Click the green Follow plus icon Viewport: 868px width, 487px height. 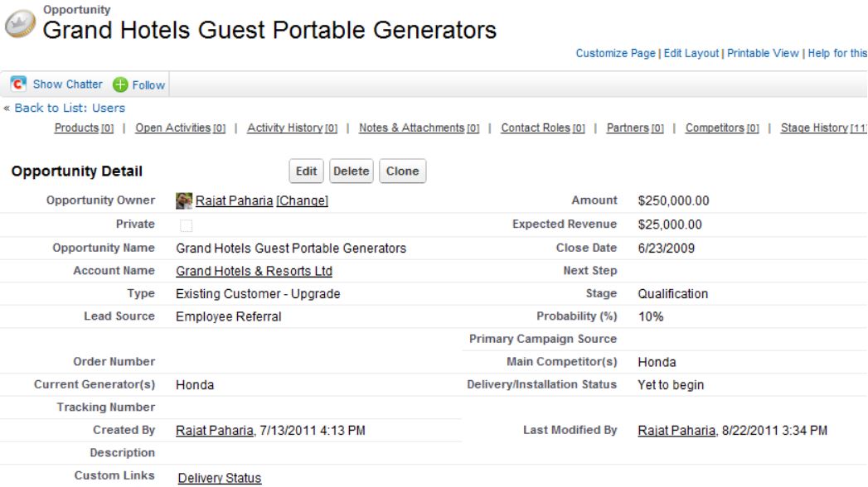pos(120,84)
